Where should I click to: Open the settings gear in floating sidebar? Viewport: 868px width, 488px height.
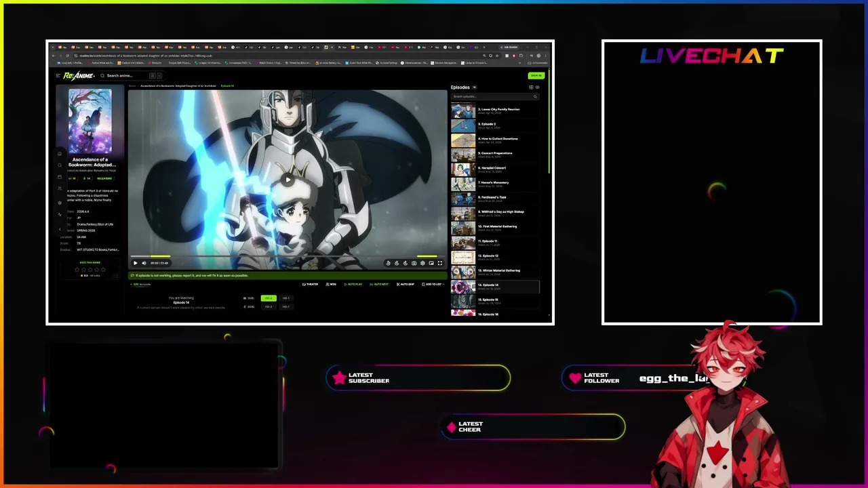[60, 203]
